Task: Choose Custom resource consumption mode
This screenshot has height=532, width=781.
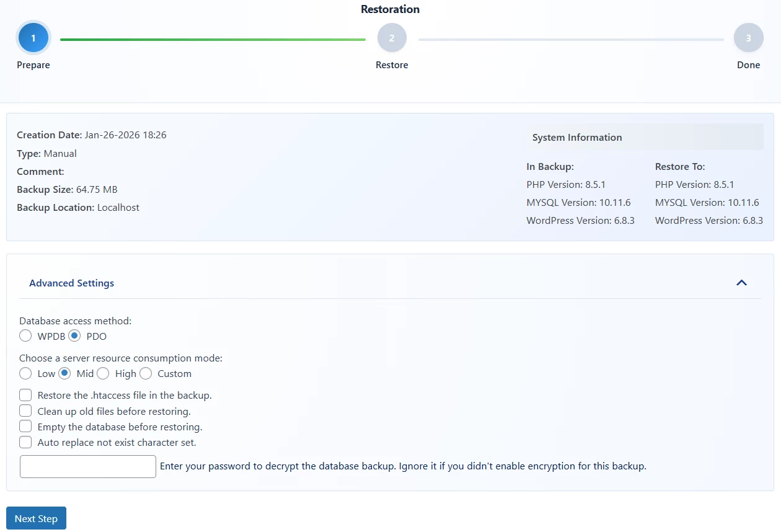Action: pyautogui.click(x=146, y=373)
